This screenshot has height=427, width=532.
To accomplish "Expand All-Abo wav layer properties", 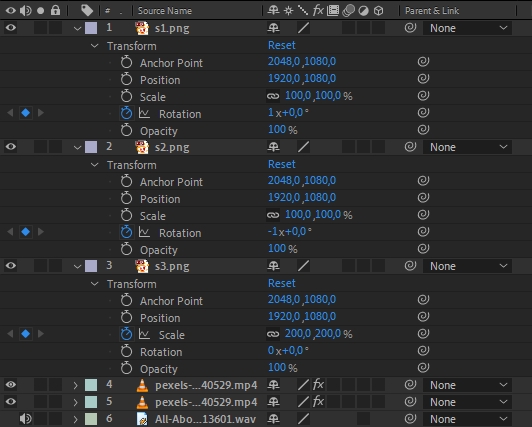I will [76, 419].
